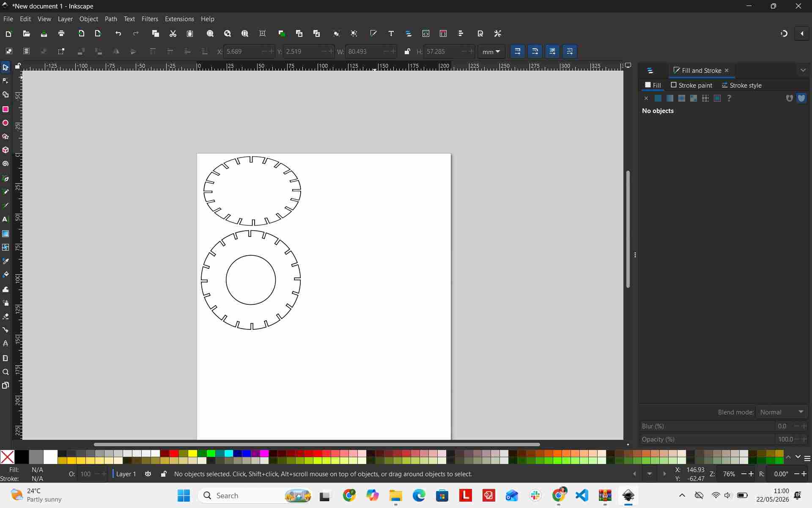This screenshot has width=812, height=508.
Task: Choose the Unset paint question mark
Action: click(x=729, y=98)
